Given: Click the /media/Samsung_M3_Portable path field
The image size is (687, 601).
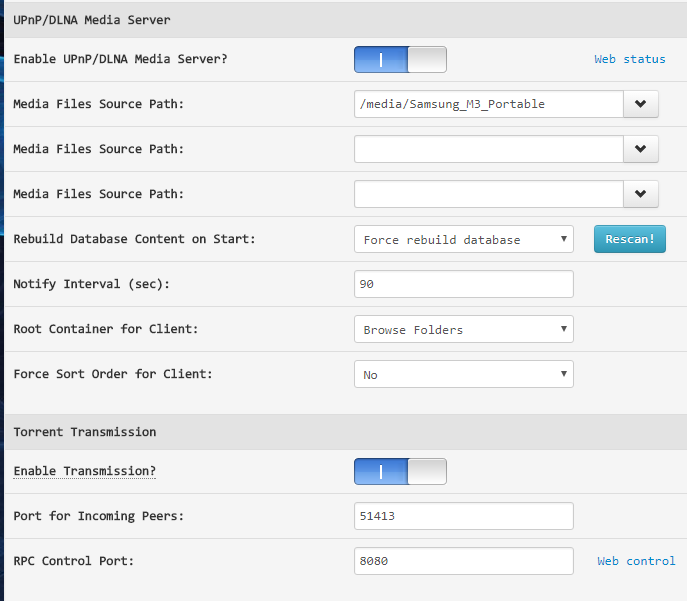Looking at the screenshot, I should tap(489, 104).
